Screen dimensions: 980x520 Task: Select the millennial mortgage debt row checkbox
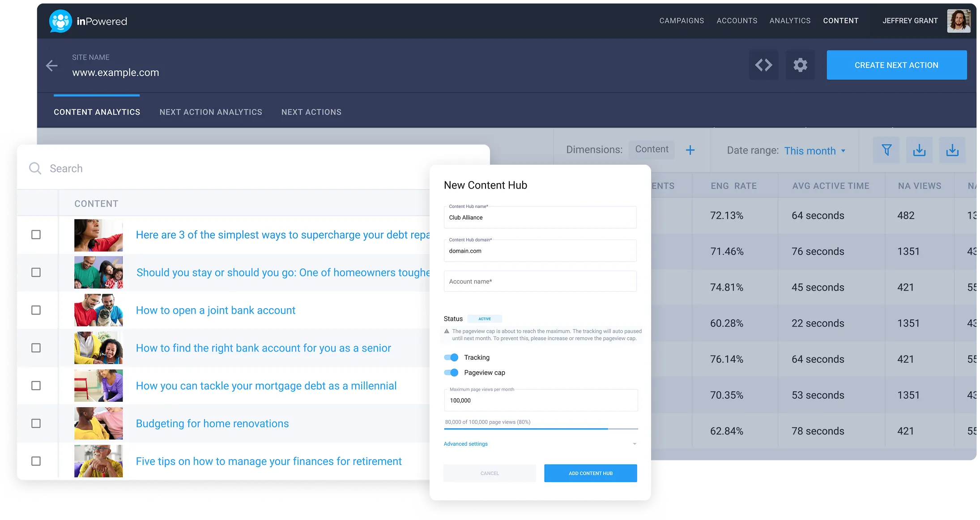(36, 386)
